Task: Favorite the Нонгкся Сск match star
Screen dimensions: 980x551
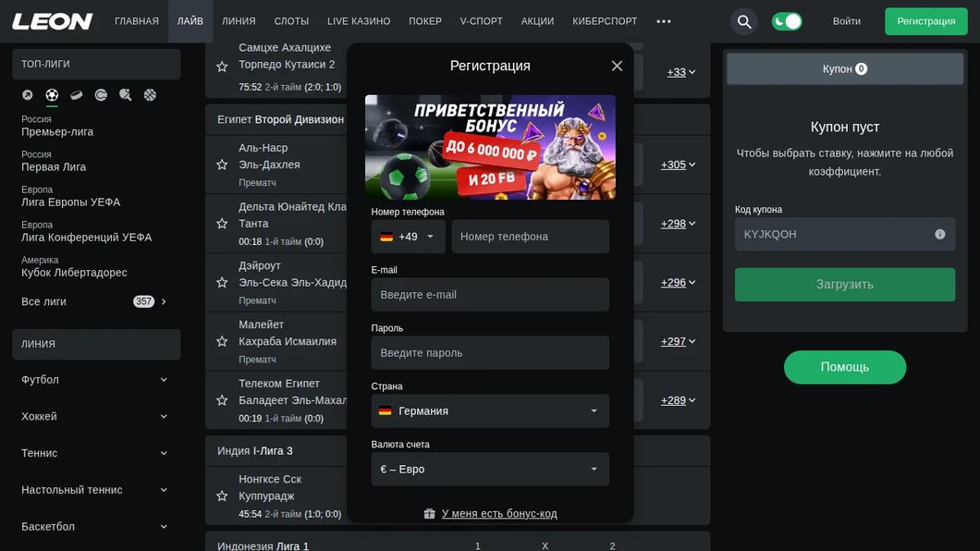Action: [222, 496]
